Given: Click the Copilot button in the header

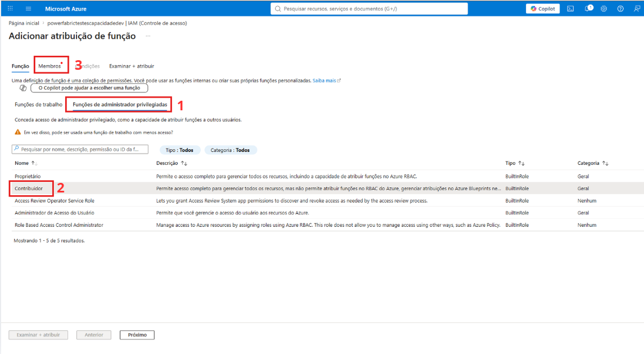Looking at the screenshot, I should (543, 8).
